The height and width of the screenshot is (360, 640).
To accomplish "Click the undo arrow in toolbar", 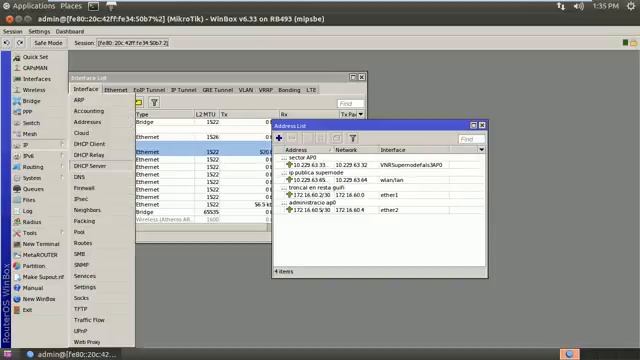I will (x=7, y=43).
